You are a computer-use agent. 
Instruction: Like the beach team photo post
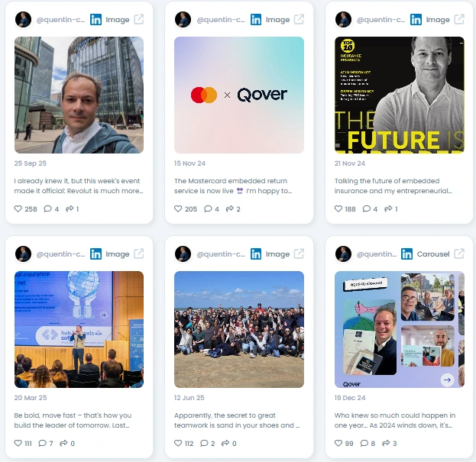(x=178, y=443)
